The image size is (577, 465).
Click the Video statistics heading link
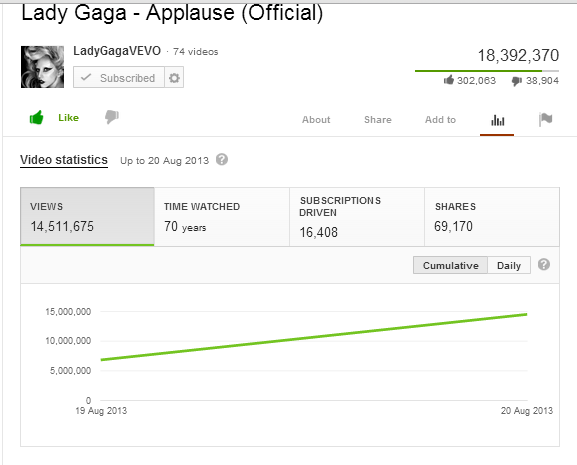coord(64,160)
